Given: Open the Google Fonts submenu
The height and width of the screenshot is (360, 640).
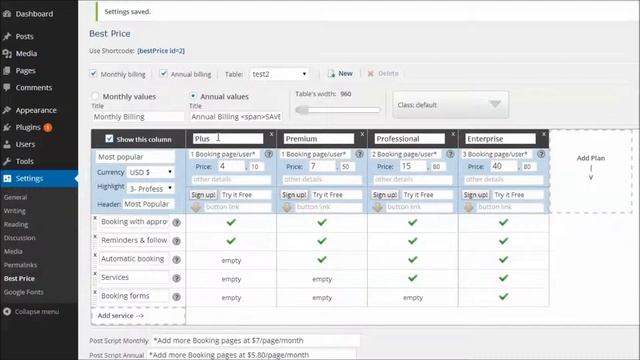Looking at the screenshot, I should click(x=24, y=292).
